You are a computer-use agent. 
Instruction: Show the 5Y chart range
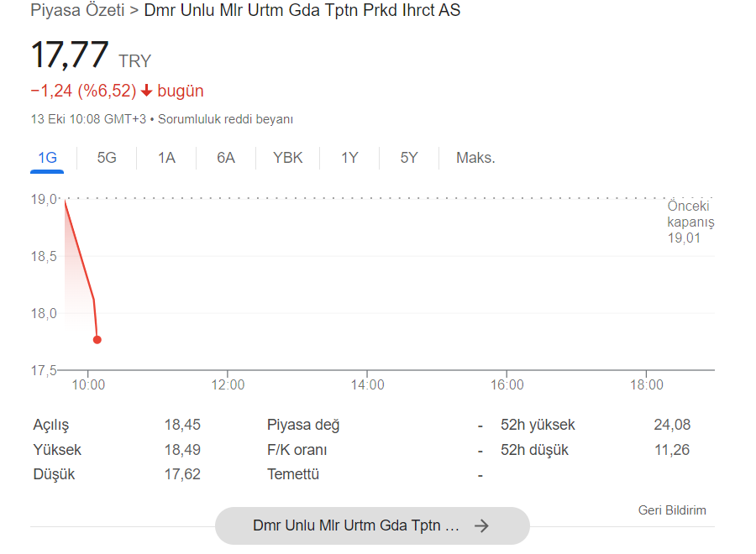pos(408,158)
